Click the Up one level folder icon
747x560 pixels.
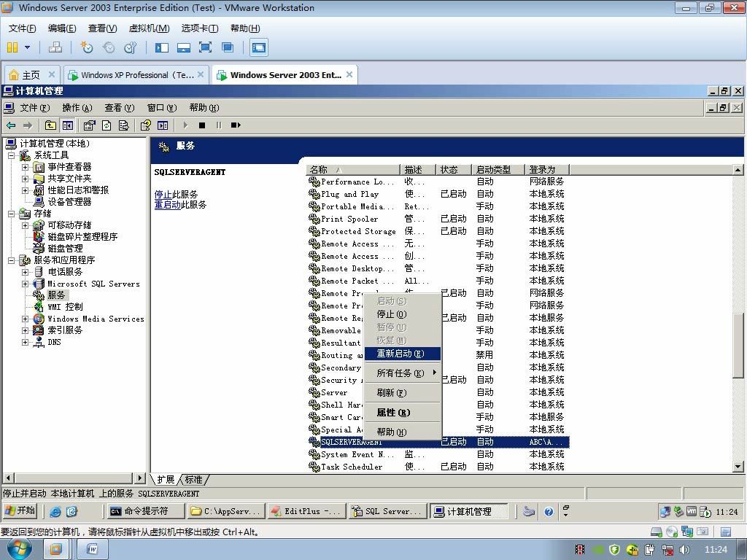[50, 125]
